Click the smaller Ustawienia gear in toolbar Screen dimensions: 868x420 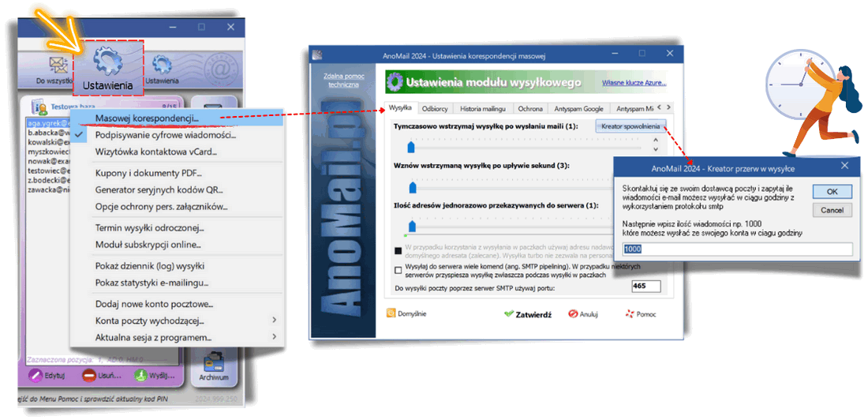click(x=162, y=65)
